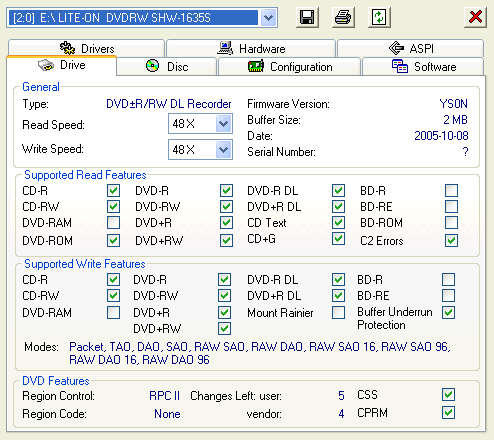The image size is (494, 440).
Task: Toggle DVD+RW read feature checkbox
Action: (x=226, y=240)
